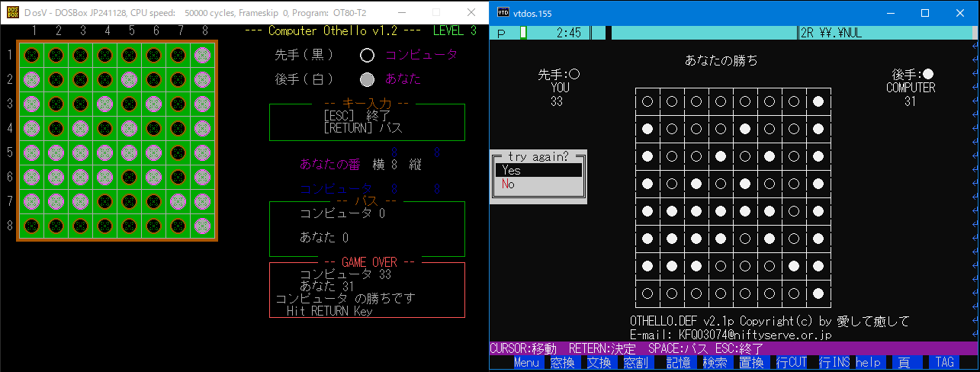Click the 行INS function key label
Image resolution: width=980 pixels, height=372 pixels.
834,363
